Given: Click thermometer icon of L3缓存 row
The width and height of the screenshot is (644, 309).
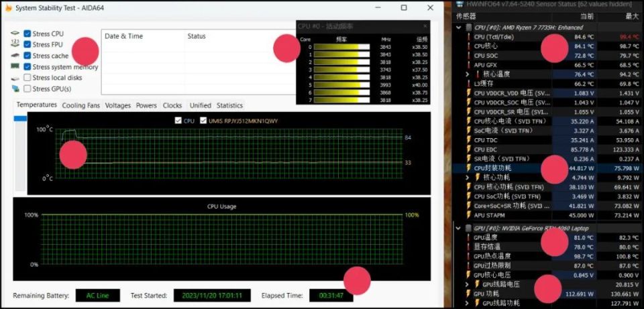Looking at the screenshot, I should 468,84.
